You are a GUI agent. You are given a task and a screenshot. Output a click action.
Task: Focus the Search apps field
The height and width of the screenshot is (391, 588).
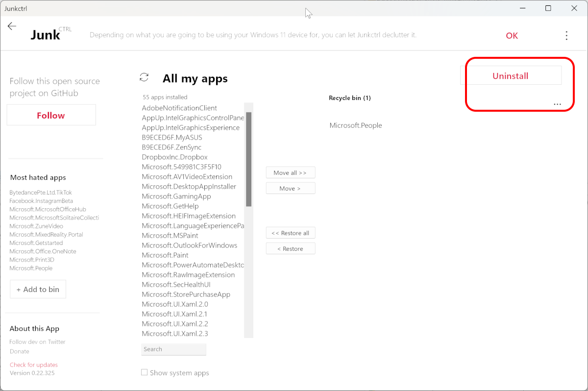[x=173, y=349]
